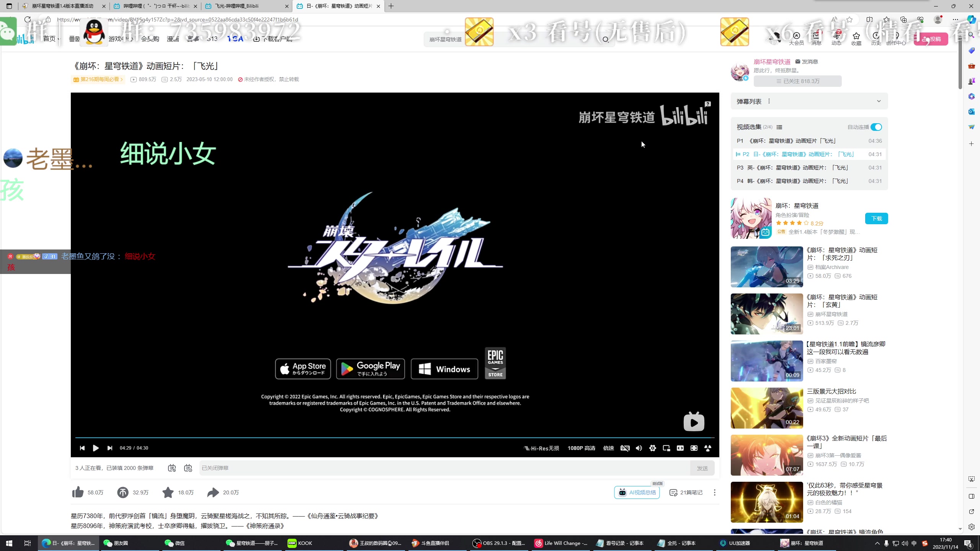This screenshot has width=980, height=551.
Task: Switch to wide-screen mode
Action: coord(680,448)
